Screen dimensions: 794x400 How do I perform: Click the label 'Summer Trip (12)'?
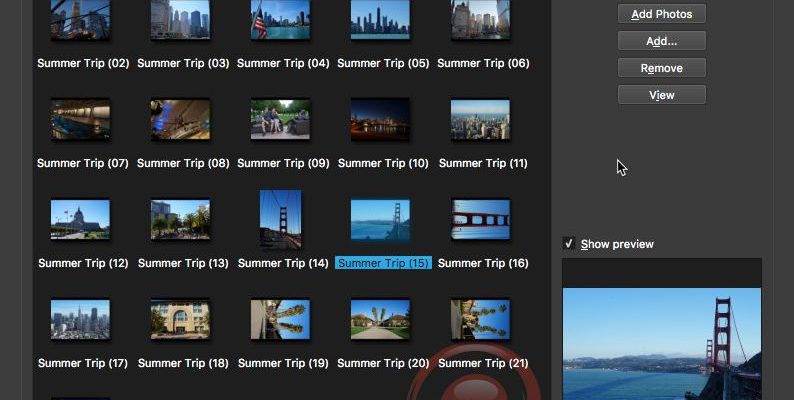point(83,263)
